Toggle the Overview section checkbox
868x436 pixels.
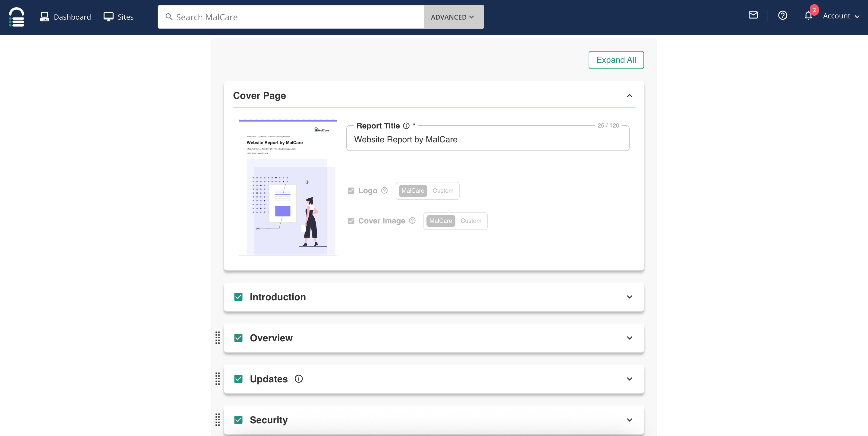coord(238,338)
